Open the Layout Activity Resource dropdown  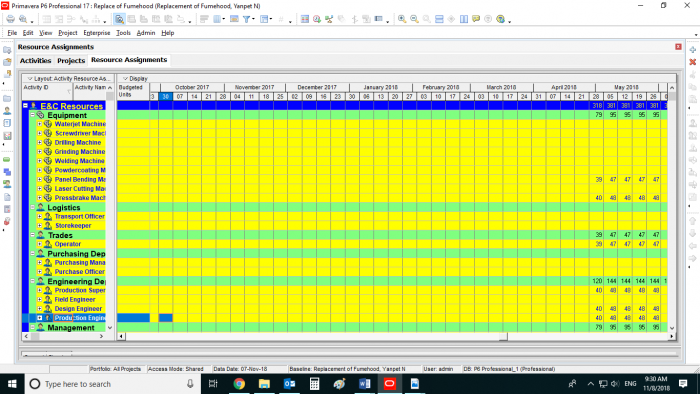68,79
